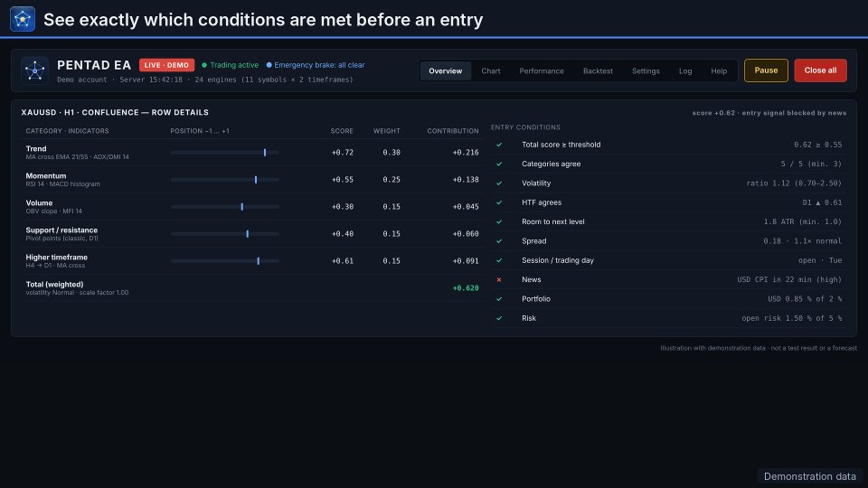The height and width of the screenshot is (488, 868).
Task: Click the blue Pentad logo in header banner
Action: [23, 19]
